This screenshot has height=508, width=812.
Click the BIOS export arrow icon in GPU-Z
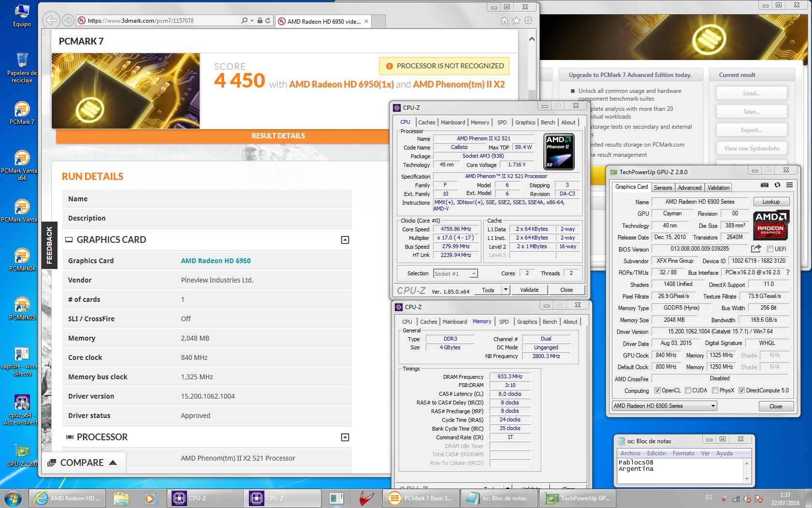756,249
